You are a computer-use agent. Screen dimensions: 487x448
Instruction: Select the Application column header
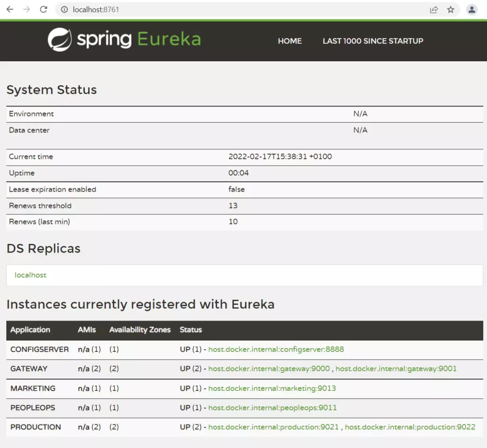(30, 330)
